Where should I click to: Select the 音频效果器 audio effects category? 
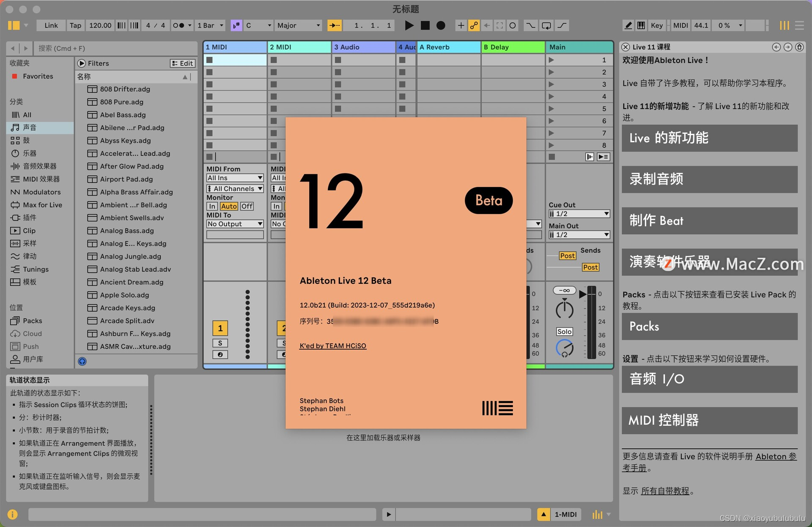[x=40, y=166]
